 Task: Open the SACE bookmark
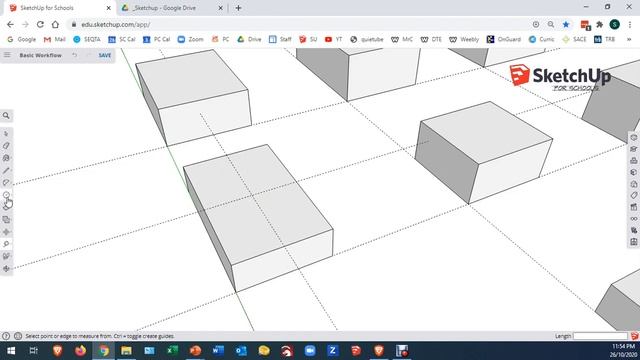pos(574,39)
